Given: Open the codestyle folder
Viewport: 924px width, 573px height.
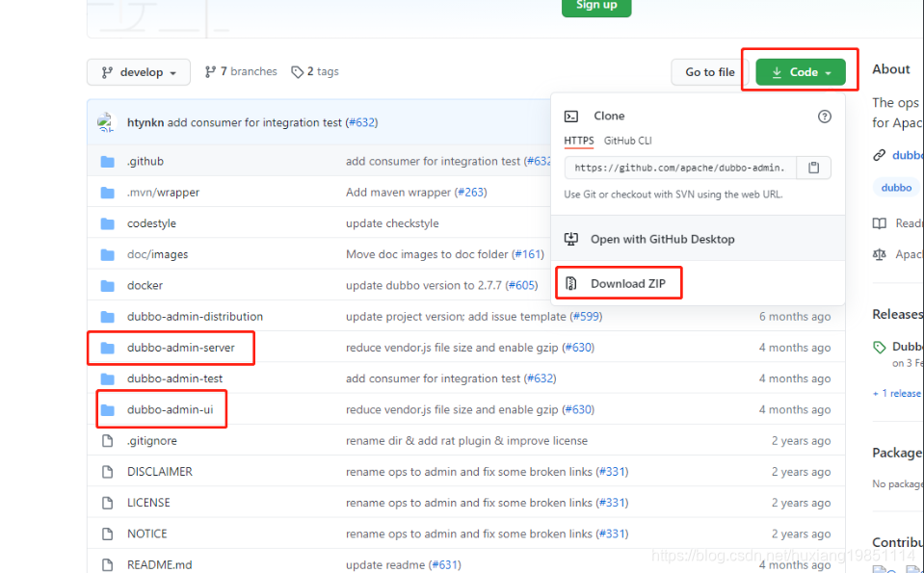Looking at the screenshot, I should pyautogui.click(x=151, y=223).
